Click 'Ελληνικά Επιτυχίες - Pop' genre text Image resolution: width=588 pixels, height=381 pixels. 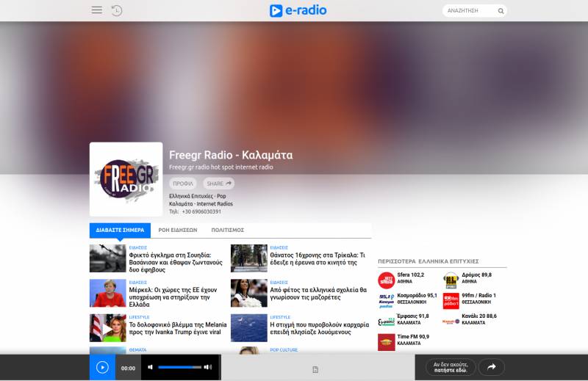tap(198, 196)
